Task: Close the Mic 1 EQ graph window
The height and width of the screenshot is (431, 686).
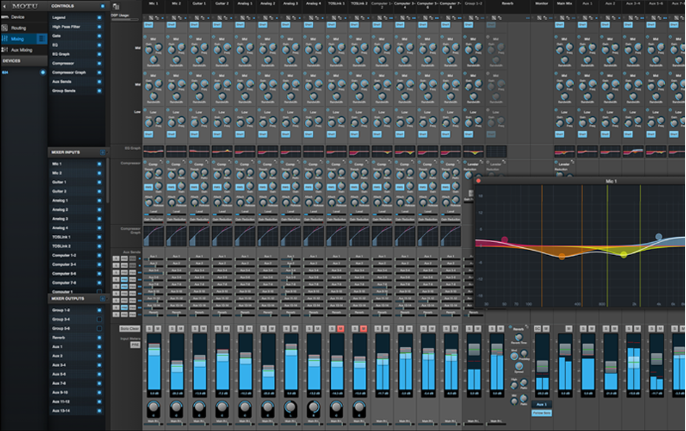Action: point(479,181)
